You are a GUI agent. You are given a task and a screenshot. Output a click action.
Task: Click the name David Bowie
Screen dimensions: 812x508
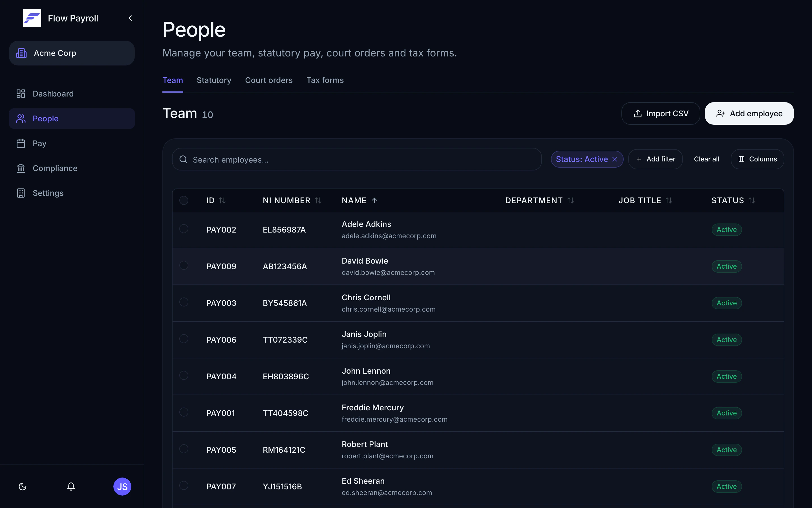tap(365, 261)
